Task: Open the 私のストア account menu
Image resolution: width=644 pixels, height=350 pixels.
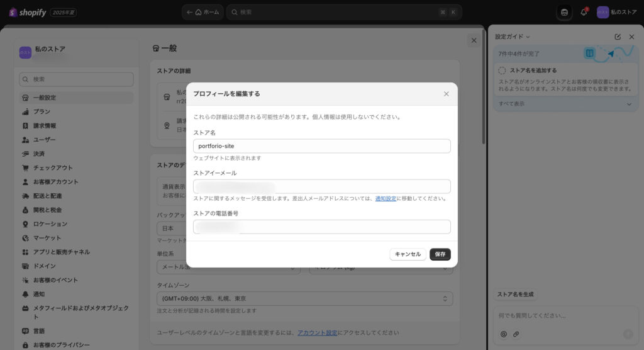Action: click(x=616, y=13)
